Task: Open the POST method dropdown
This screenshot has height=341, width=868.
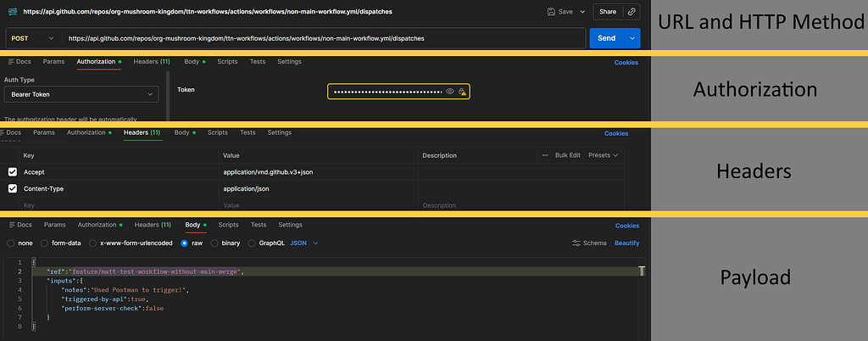Action: [32, 38]
